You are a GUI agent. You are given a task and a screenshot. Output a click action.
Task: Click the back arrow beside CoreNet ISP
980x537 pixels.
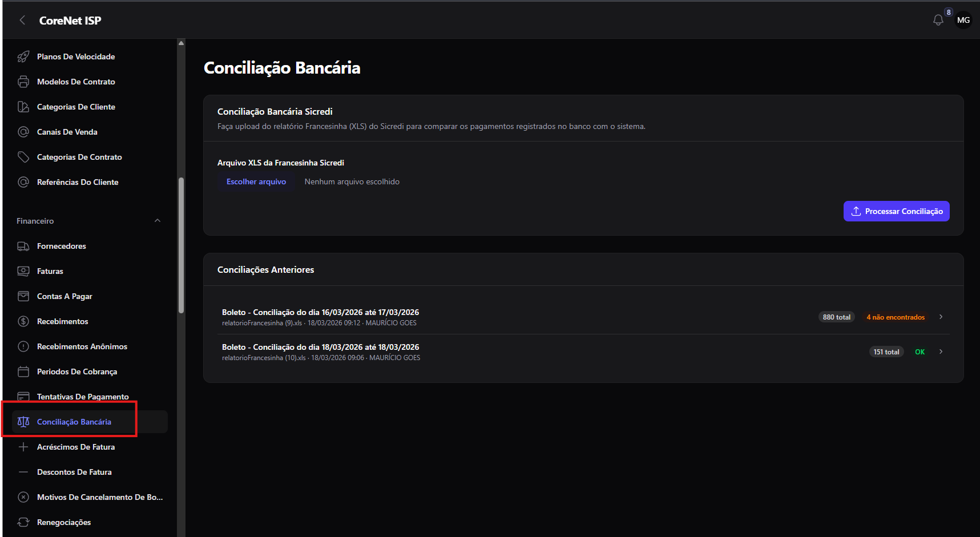pos(22,21)
